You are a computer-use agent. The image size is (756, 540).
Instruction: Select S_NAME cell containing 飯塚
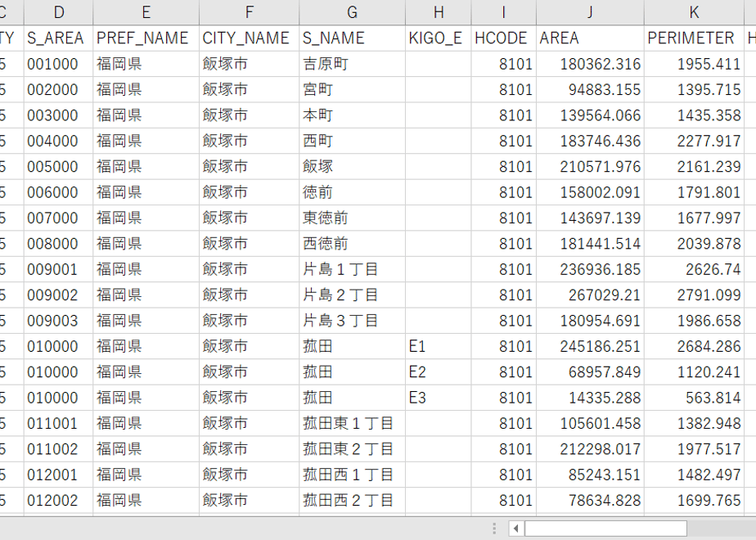[x=353, y=166]
